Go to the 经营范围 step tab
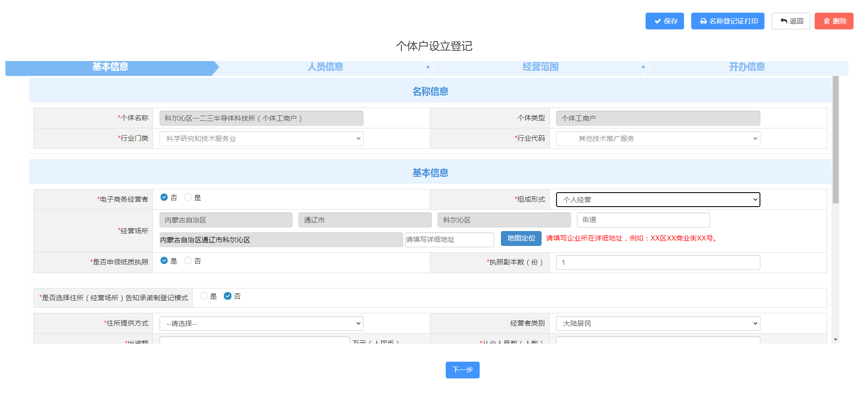The height and width of the screenshot is (420, 868). point(540,67)
